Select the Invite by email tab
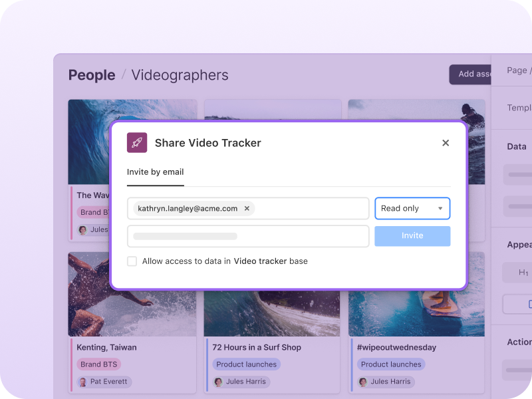The width and height of the screenshot is (532, 399). (x=155, y=172)
